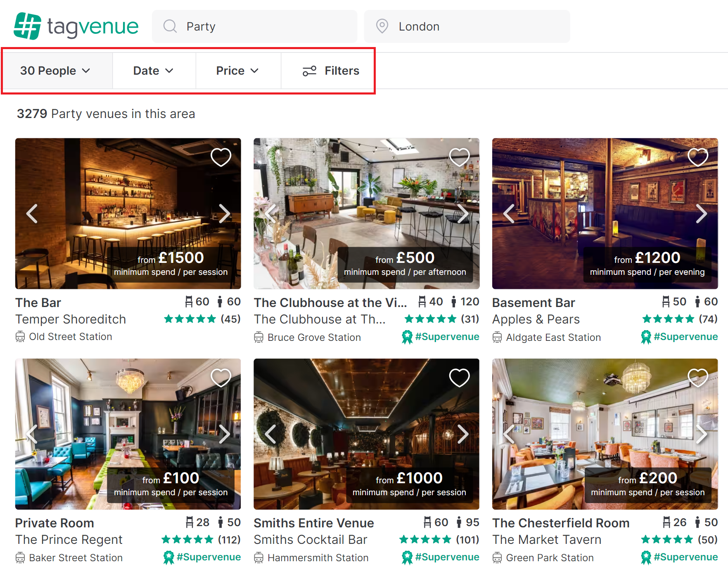Click #Supervenue badge on Smiths Entire Venue
The height and width of the screenshot is (574, 728).
pos(441,557)
